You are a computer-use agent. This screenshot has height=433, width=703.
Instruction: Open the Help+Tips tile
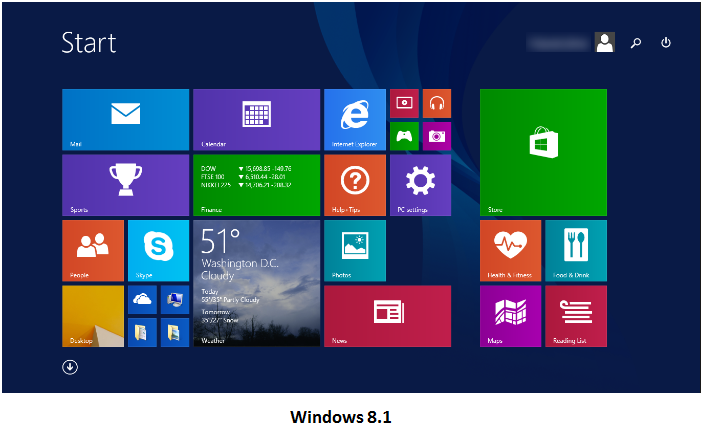pyautogui.click(x=355, y=185)
